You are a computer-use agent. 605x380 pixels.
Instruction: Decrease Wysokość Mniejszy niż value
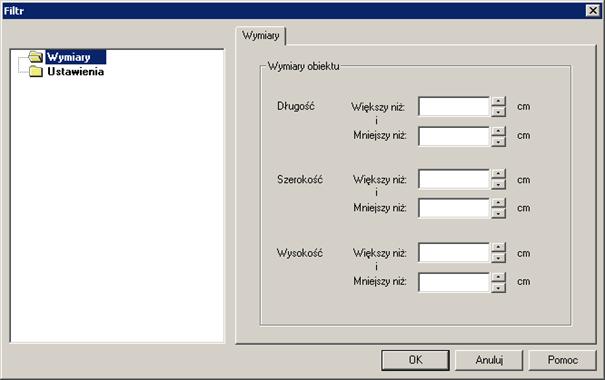(499, 287)
